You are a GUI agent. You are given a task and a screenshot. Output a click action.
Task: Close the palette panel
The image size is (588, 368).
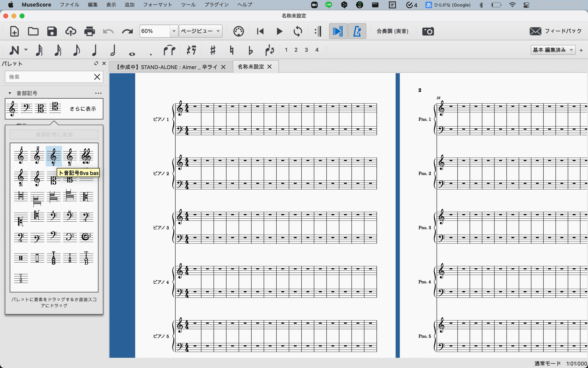(x=104, y=63)
